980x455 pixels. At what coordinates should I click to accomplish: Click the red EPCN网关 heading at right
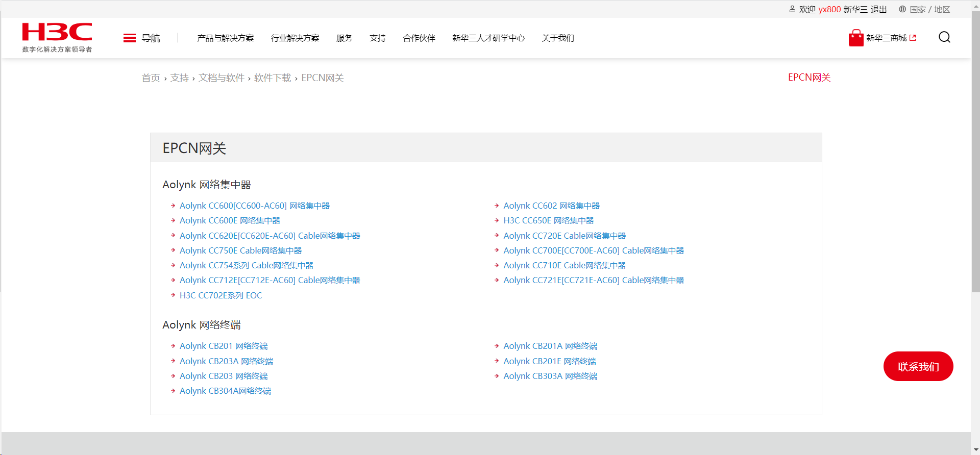(810, 78)
